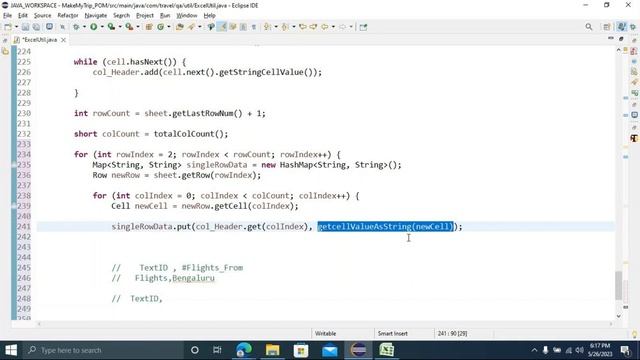Viewport: 640px width, 360px height.
Task: Go to Last Edit Location
Action: pos(302,27)
